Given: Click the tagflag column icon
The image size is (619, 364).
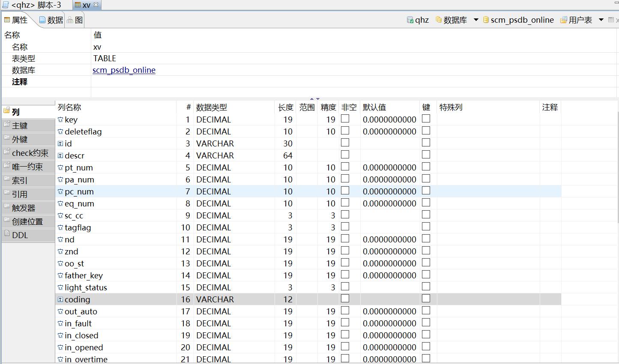Looking at the screenshot, I should [x=60, y=228].
